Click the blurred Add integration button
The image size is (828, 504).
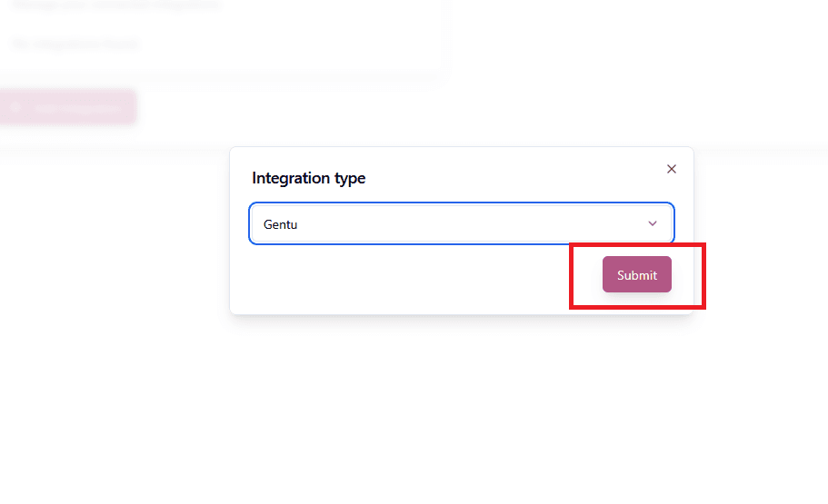pyautogui.click(x=68, y=108)
